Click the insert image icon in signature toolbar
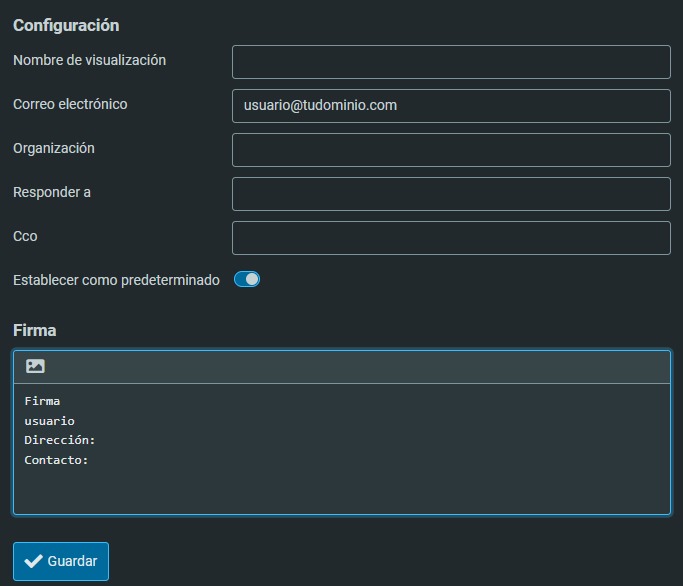The image size is (683, 586). tap(35, 367)
